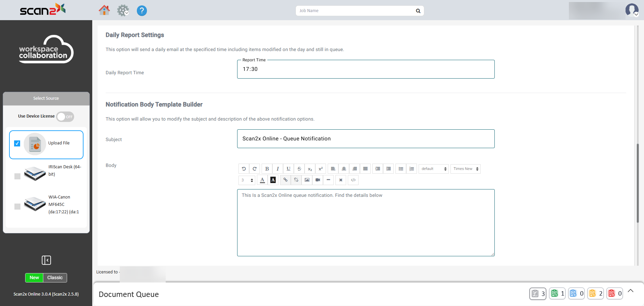The height and width of the screenshot is (306, 644).
Task: Click the search magnifier button for Job Name
Action: 418,11
